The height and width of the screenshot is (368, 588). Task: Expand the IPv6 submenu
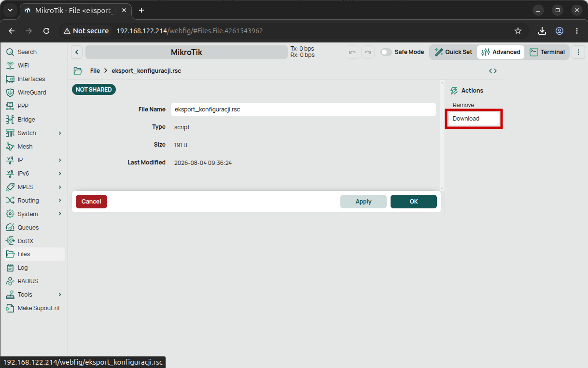click(60, 174)
